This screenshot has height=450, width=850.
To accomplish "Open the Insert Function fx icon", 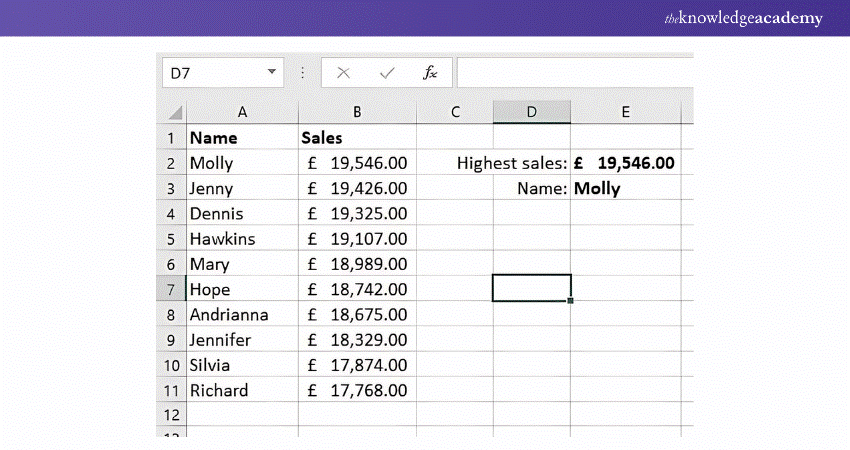I will [430, 73].
